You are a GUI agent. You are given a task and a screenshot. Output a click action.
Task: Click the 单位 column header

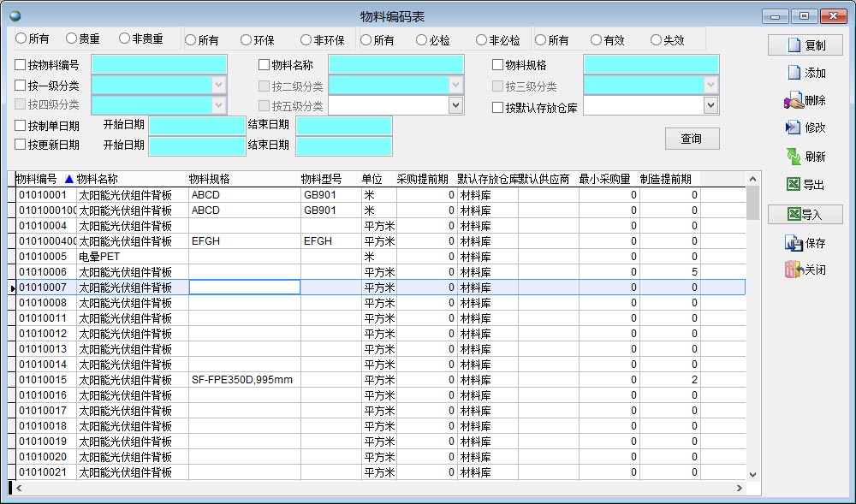point(372,179)
